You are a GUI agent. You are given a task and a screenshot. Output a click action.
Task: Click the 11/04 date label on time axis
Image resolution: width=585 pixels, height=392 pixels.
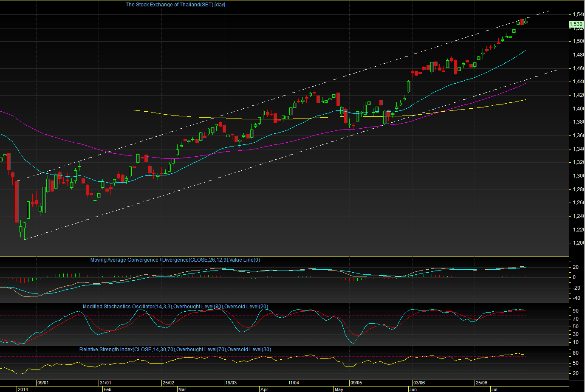click(293, 383)
